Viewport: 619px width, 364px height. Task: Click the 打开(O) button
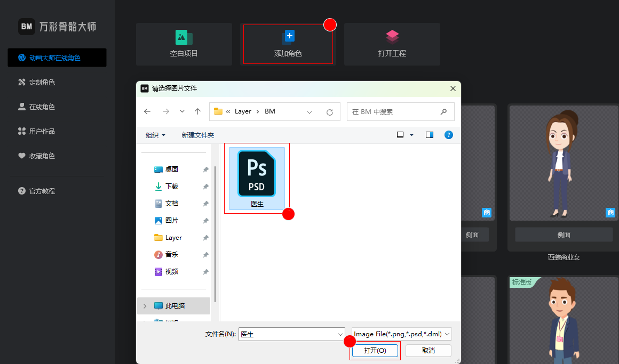[x=375, y=351]
